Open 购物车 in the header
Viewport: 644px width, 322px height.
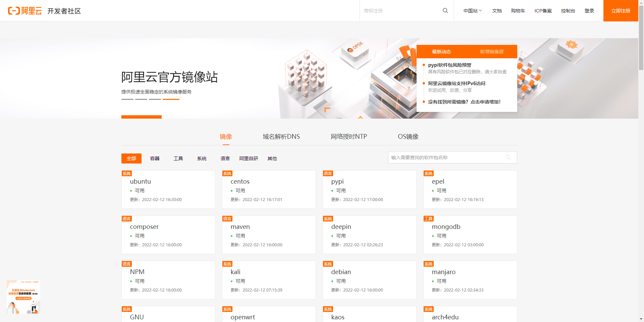coord(518,11)
